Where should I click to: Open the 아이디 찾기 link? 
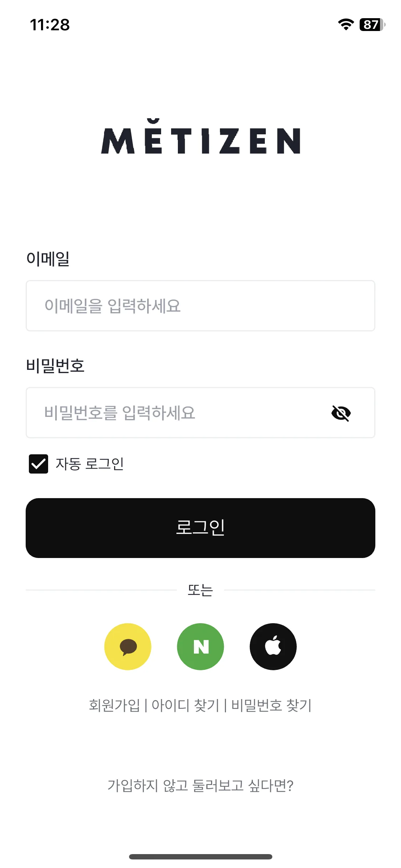(185, 705)
